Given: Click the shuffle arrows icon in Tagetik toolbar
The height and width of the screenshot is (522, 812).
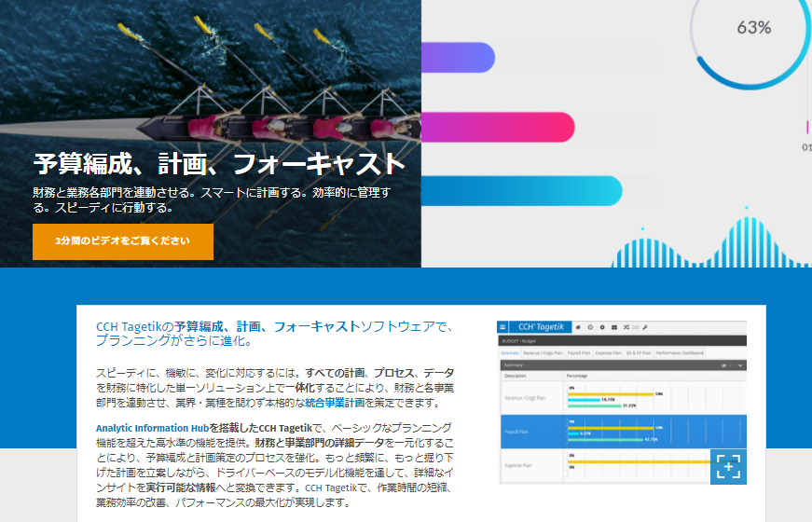Looking at the screenshot, I should pyautogui.click(x=626, y=327).
